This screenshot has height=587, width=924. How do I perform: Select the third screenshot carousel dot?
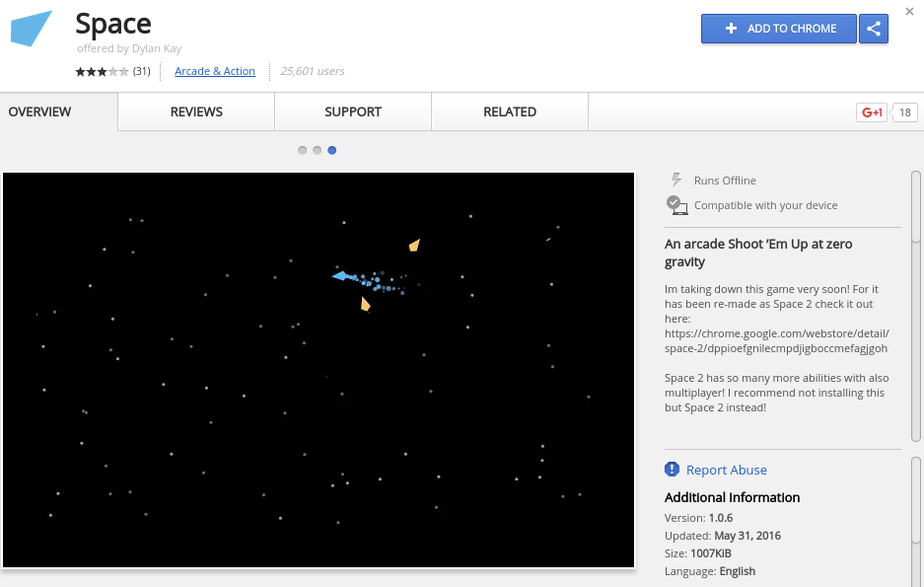coord(331,150)
